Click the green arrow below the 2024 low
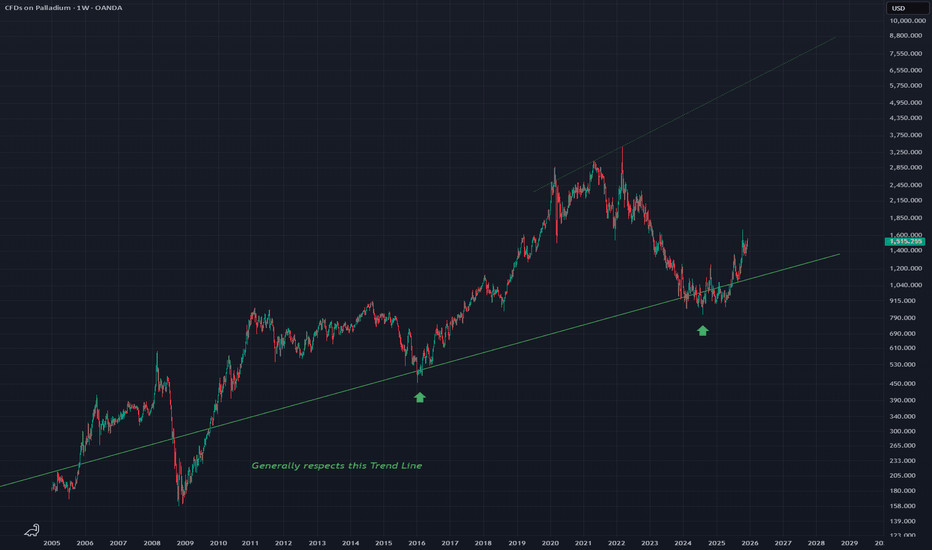 (x=703, y=330)
